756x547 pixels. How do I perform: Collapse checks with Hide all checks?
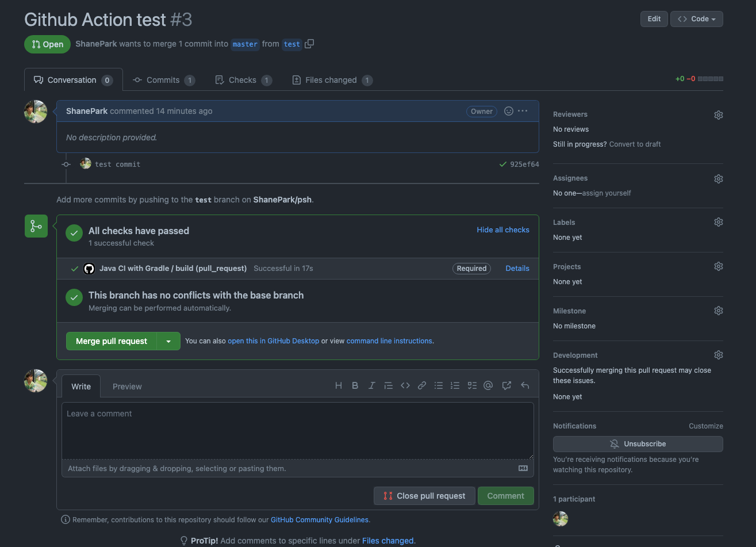(503, 229)
